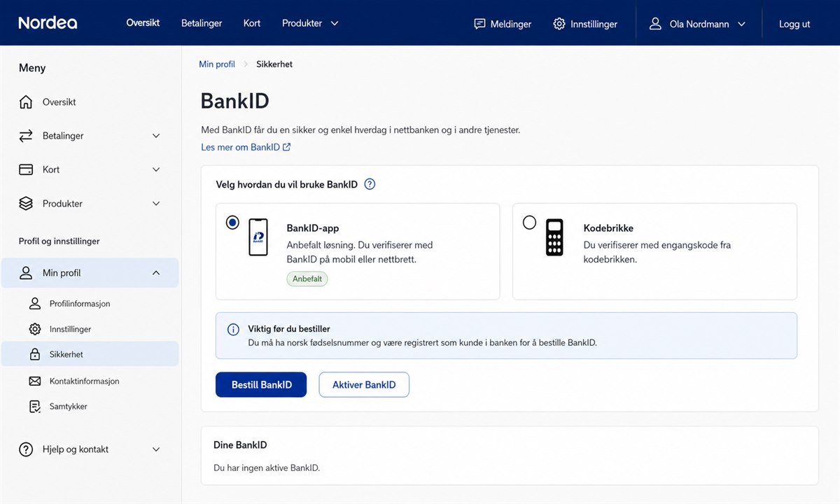The height and width of the screenshot is (504, 840).
Task: Open Betalinger in top navigation
Action: pos(202,23)
